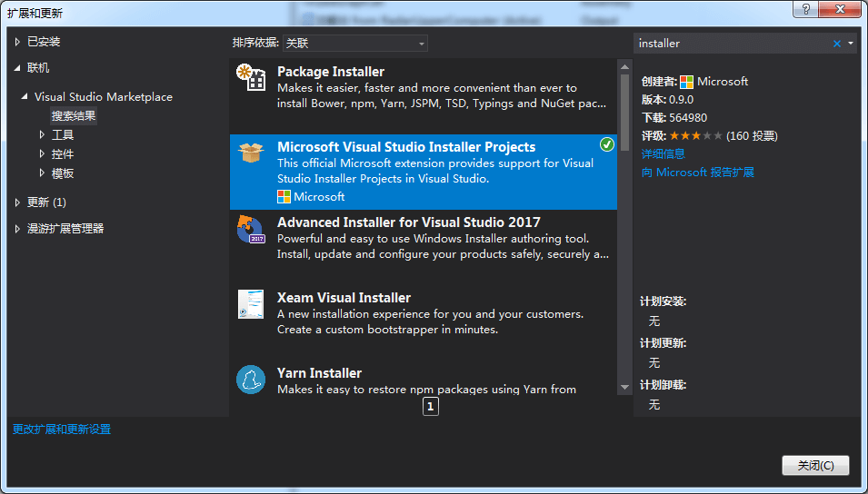The width and height of the screenshot is (868, 494).
Task: Click the Package Installer extension icon
Action: 251,77
